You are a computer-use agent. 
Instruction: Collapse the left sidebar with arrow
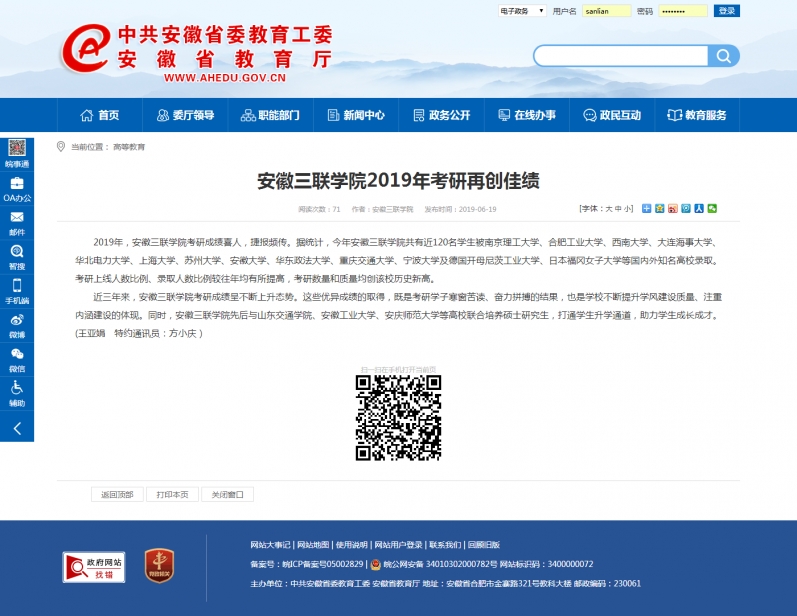(17, 427)
